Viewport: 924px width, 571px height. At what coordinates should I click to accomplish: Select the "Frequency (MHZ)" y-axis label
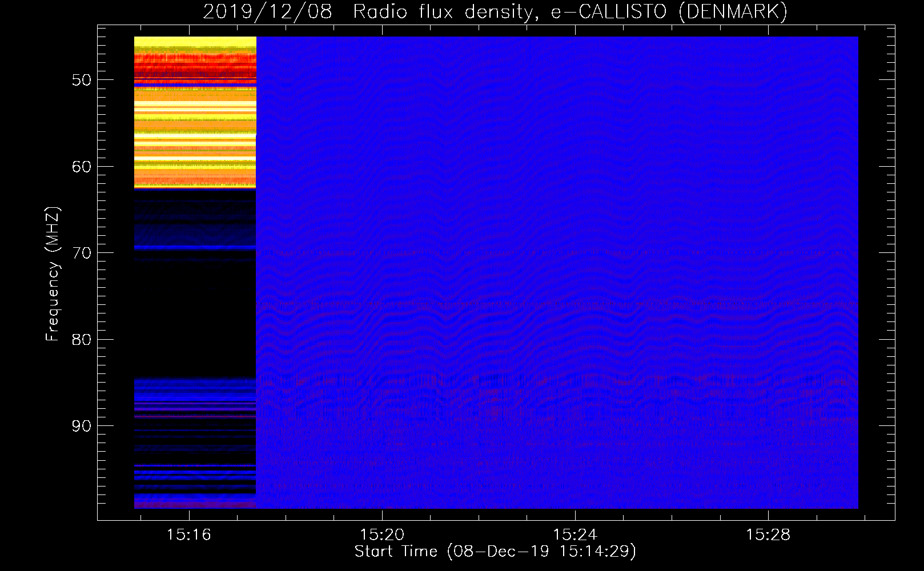coord(53,274)
